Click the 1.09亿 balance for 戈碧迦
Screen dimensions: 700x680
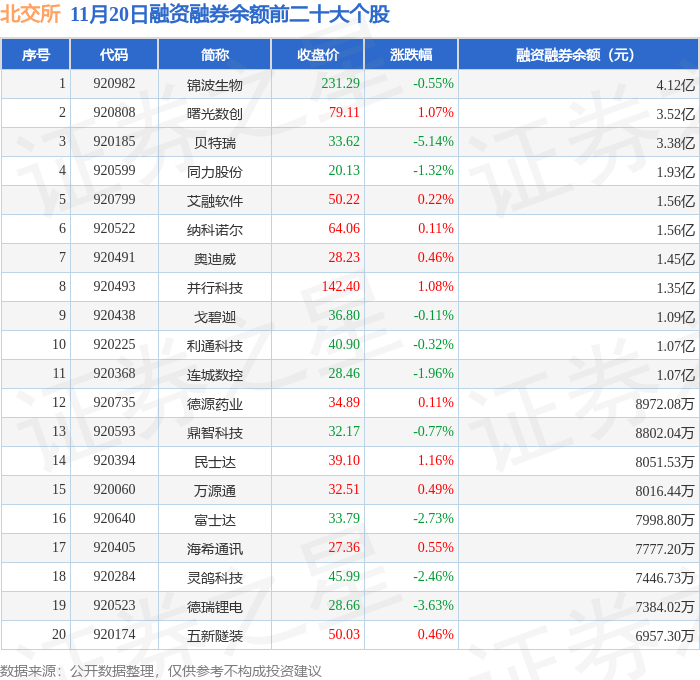point(675,317)
